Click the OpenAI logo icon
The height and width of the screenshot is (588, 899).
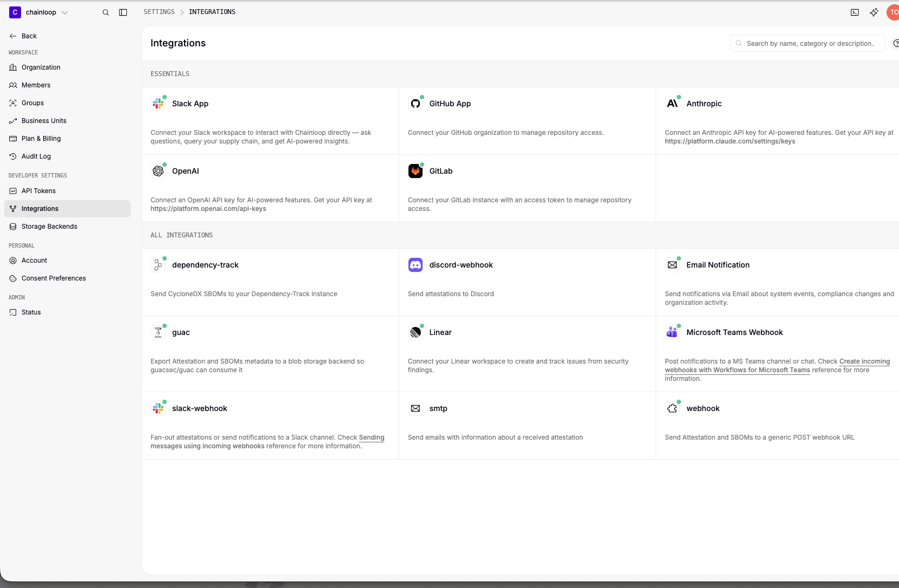tap(158, 171)
